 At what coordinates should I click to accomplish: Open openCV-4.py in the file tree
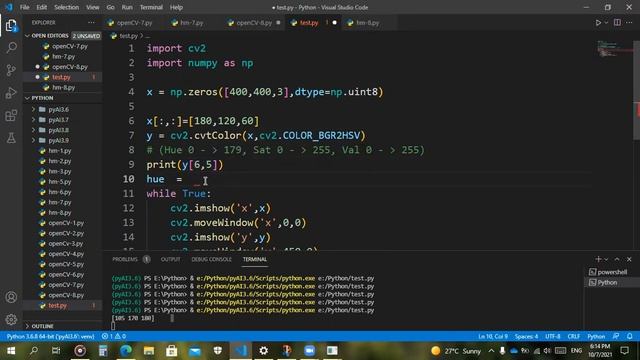66,254
